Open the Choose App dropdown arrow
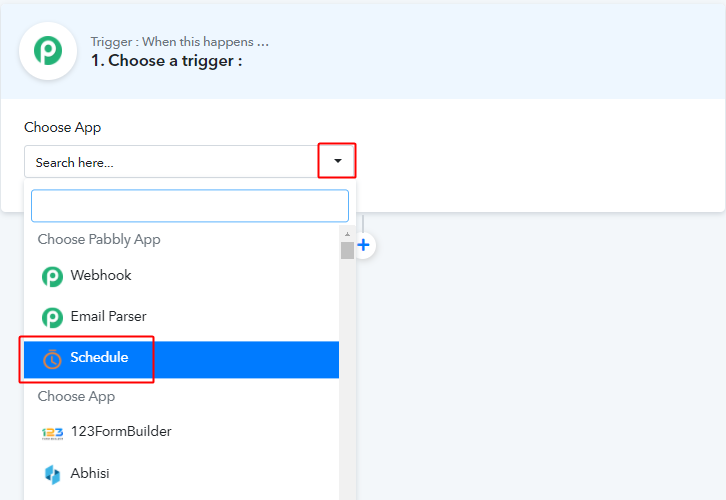The height and width of the screenshot is (500, 726). pyautogui.click(x=338, y=161)
